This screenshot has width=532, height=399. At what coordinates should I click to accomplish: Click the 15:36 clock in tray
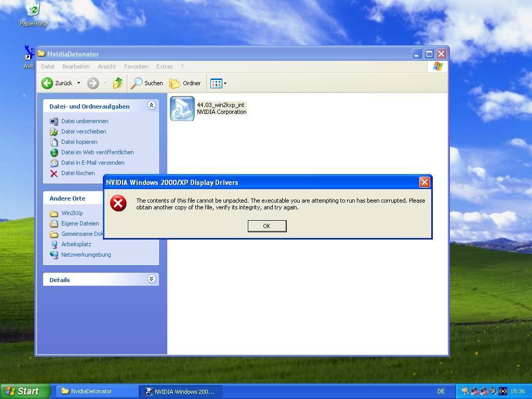(x=517, y=392)
